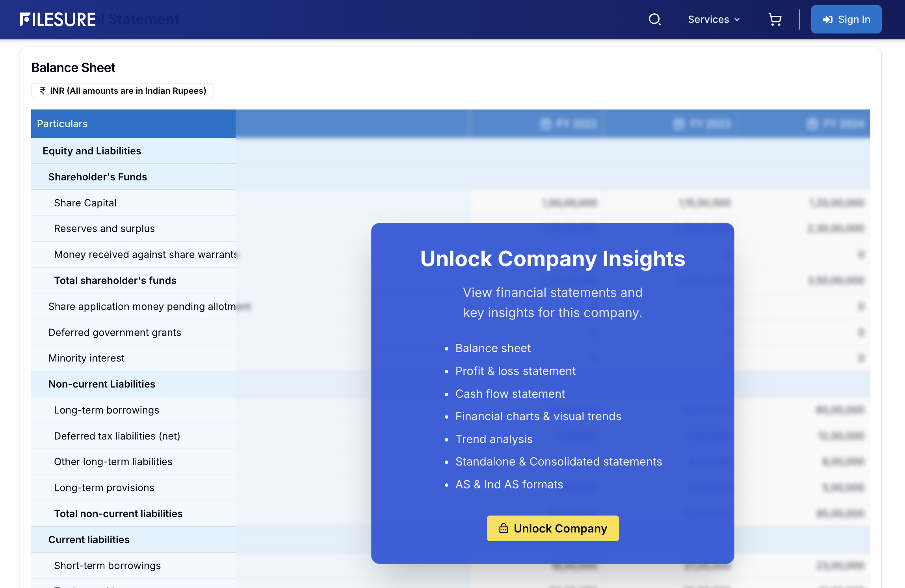Viewport: 905px width, 588px height.
Task: Click the Shareholder's Funds group row
Action: pos(97,177)
